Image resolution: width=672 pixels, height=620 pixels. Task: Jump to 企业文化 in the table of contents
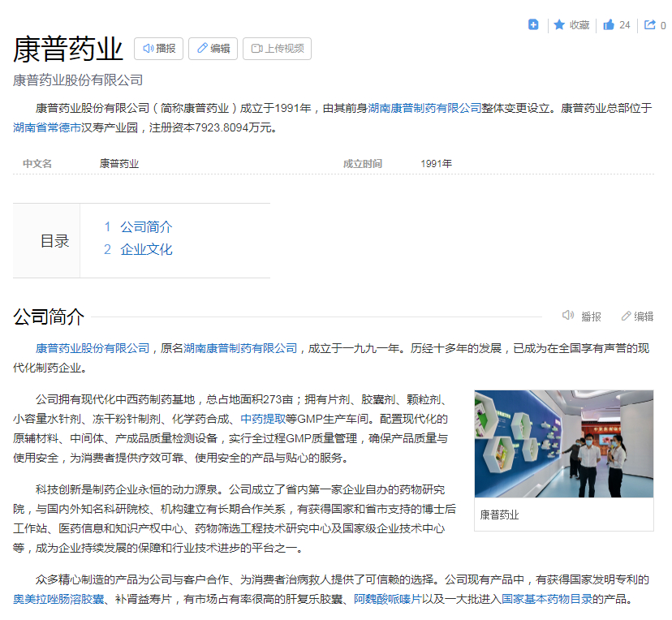point(146,249)
